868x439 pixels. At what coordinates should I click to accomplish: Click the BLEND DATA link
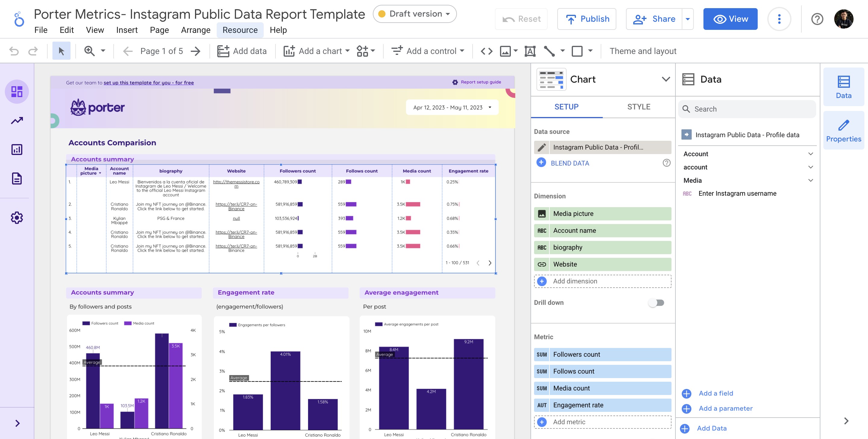tap(570, 163)
